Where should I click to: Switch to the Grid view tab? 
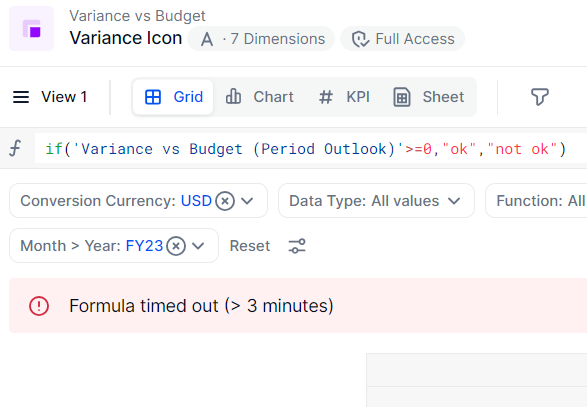173,97
